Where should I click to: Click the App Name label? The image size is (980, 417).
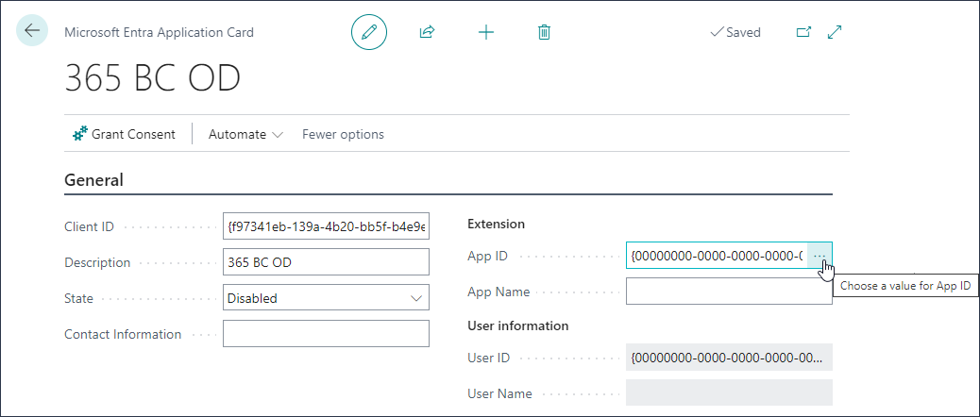498,292
